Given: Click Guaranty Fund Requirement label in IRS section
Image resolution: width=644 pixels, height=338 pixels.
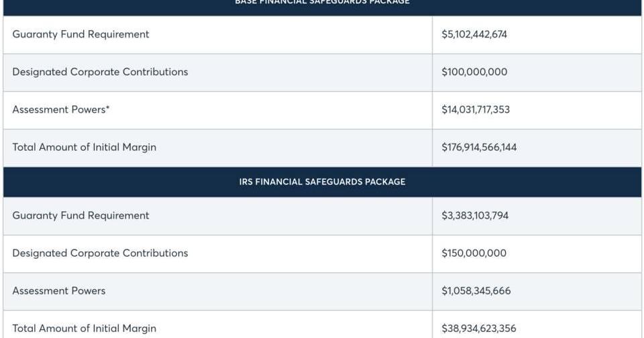Looking at the screenshot, I should point(80,215).
